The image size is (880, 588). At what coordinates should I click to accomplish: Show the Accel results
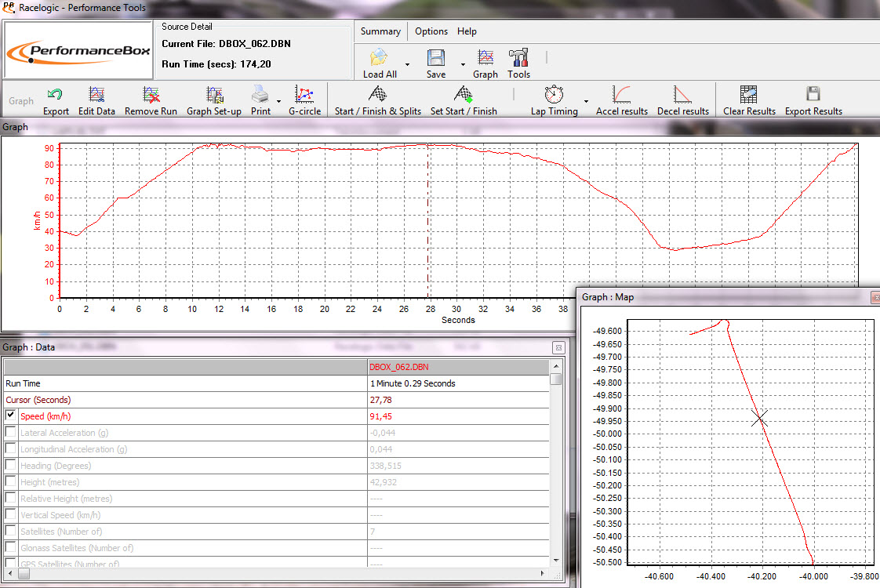[622, 94]
